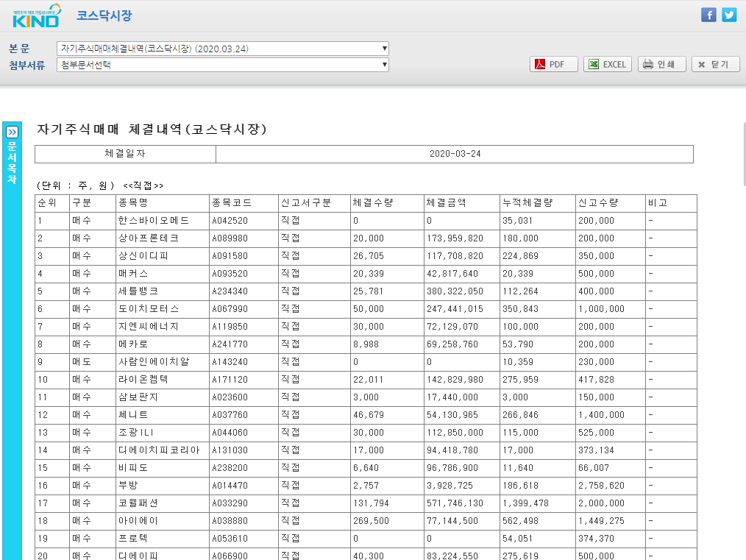Screen dimensions: 746x560
Task: Click reported quantity 417,828
Action: click(x=596, y=380)
